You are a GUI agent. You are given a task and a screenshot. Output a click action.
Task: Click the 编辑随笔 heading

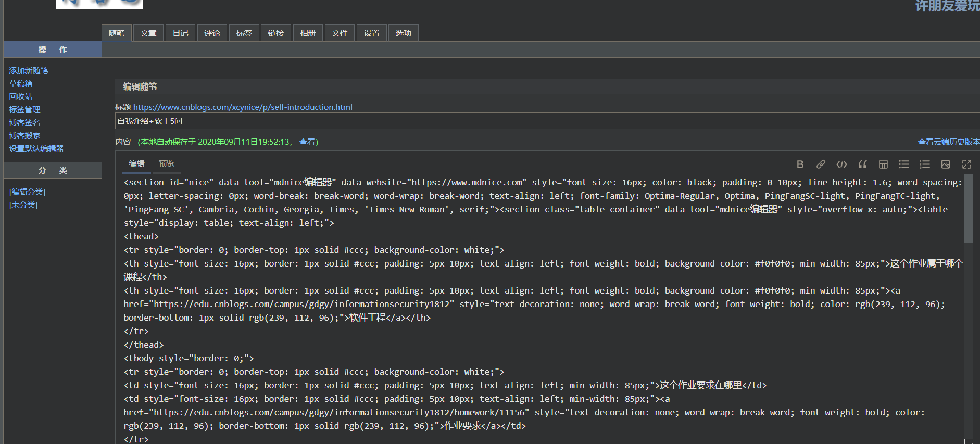tap(140, 86)
